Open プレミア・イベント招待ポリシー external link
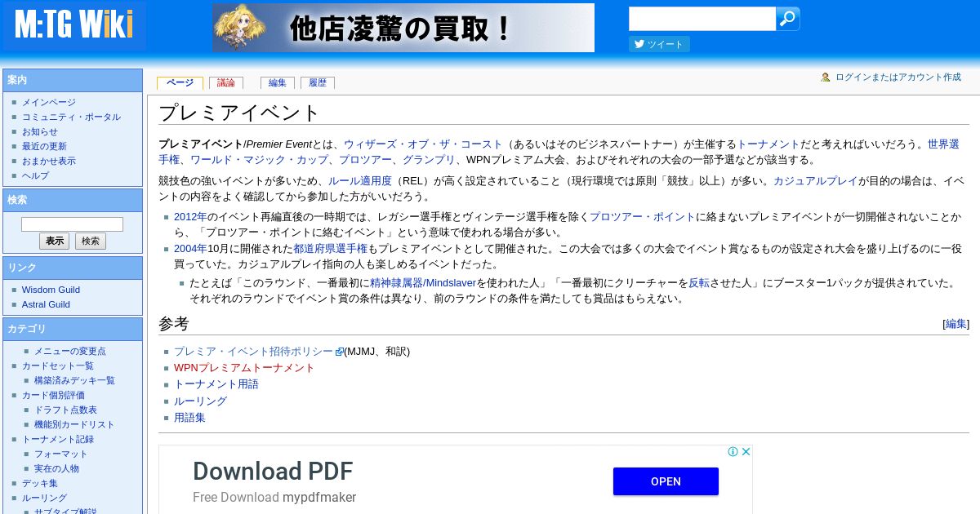Image resolution: width=980 pixels, height=514 pixels. pos(253,352)
